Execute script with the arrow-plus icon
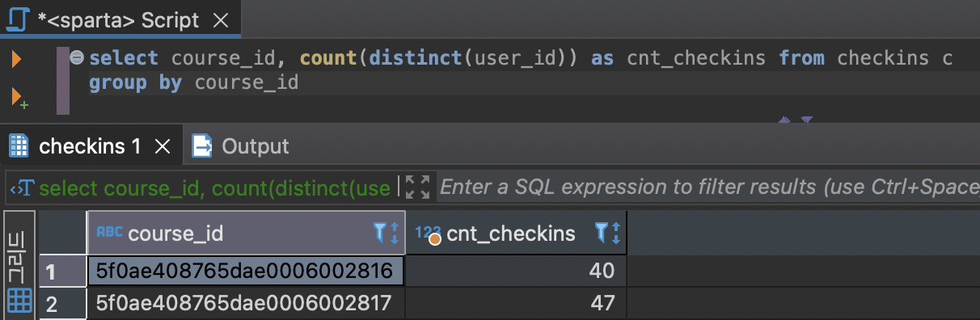Image resolution: width=980 pixels, height=320 pixels. [19, 99]
